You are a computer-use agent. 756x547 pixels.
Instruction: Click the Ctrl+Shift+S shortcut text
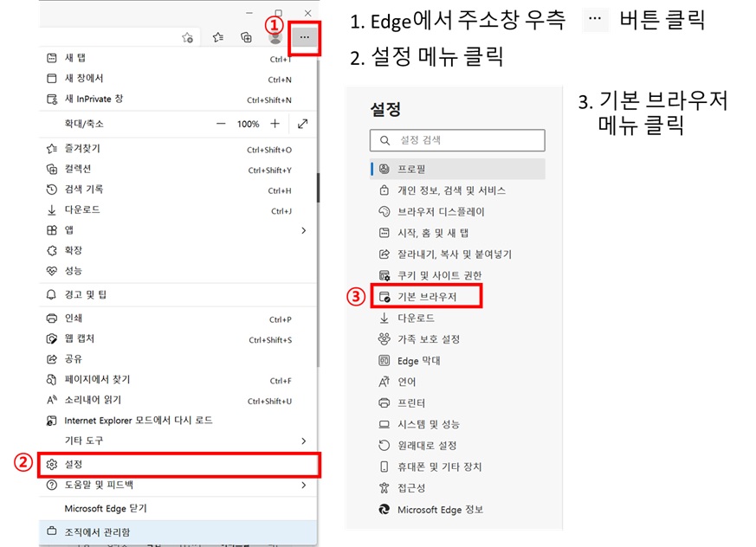coord(270,340)
